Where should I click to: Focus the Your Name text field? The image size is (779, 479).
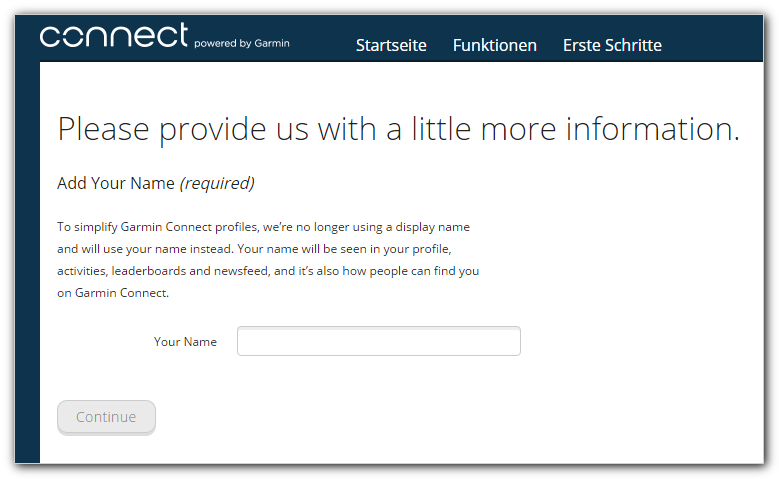[379, 341]
